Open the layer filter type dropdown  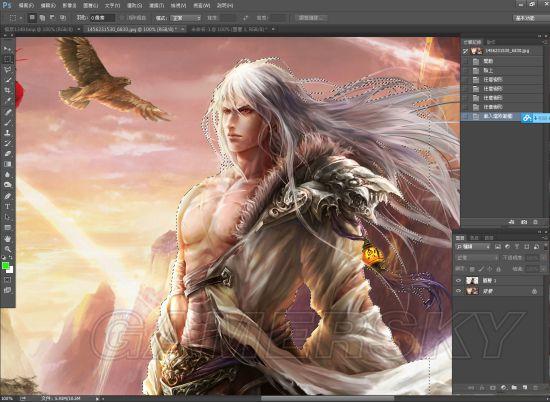point(473,247)
